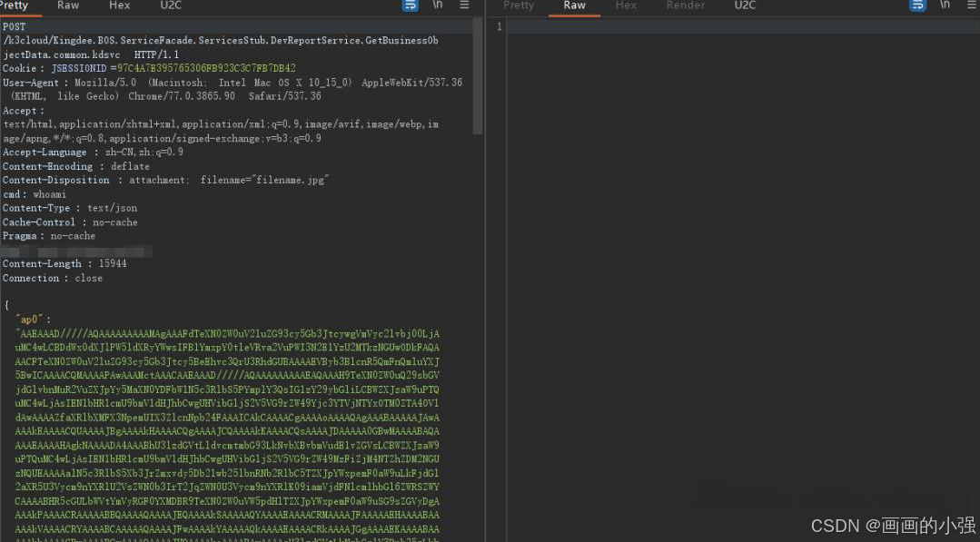This screenshot has width=980, height=542.
Task: Click response line number 1
Action: pos(499,27)
